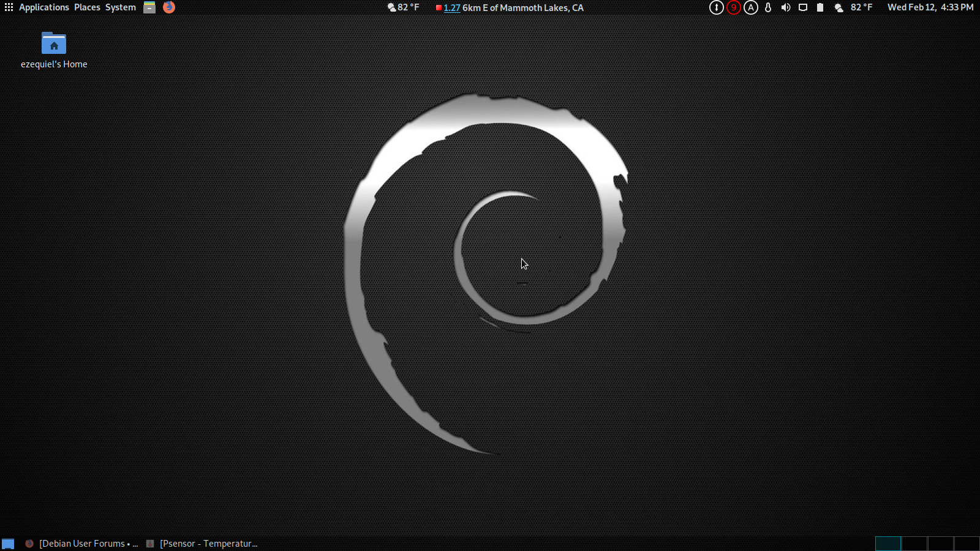Click the red circled 9 tray icon
This screenshot has width=980, height=551.
point(733,7)
